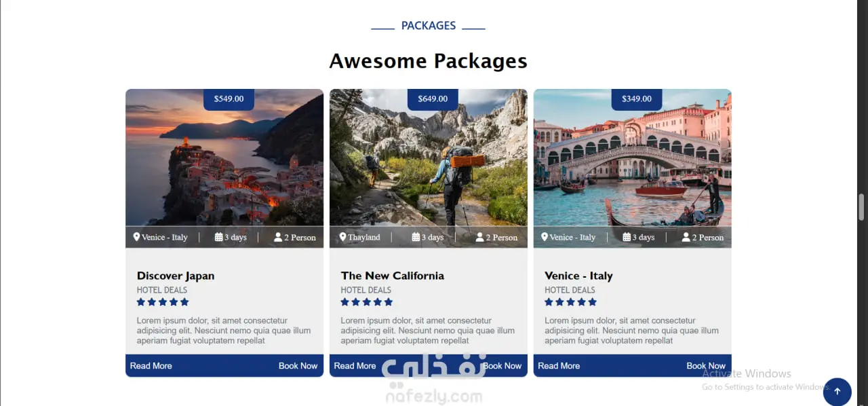Click person icon on the third Venice card
The image size is (868, 406).
[686, 237]
